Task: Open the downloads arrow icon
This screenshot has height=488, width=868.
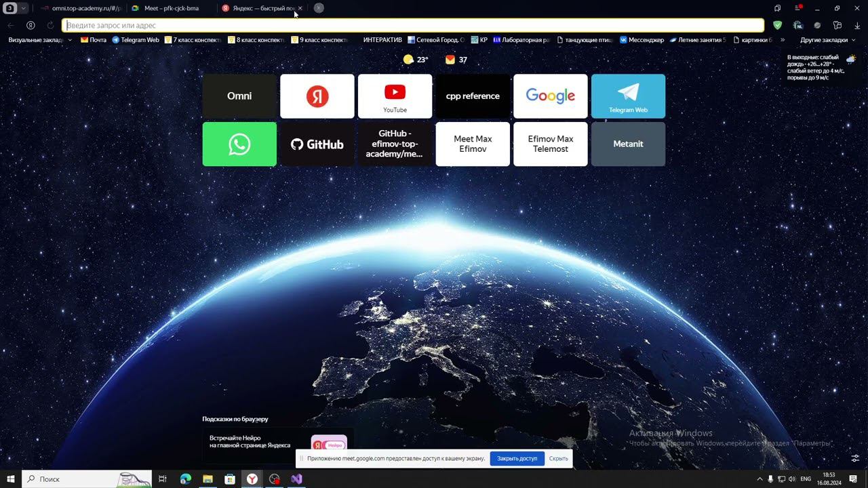Action: [857, 25]
